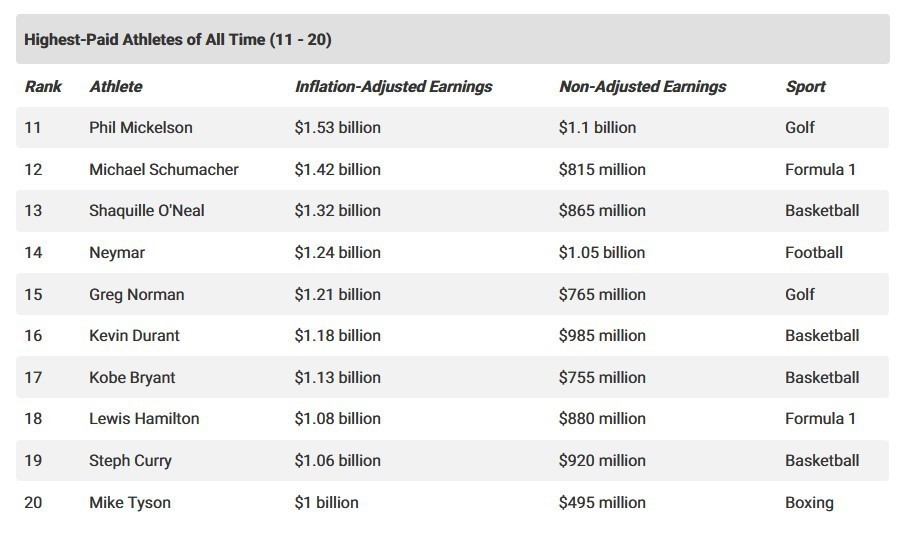The height and width of the screenshot is (533, 899).
Task: Click the table title Highest-Paid Athletes of All Time
Action: tap(178, 40)
